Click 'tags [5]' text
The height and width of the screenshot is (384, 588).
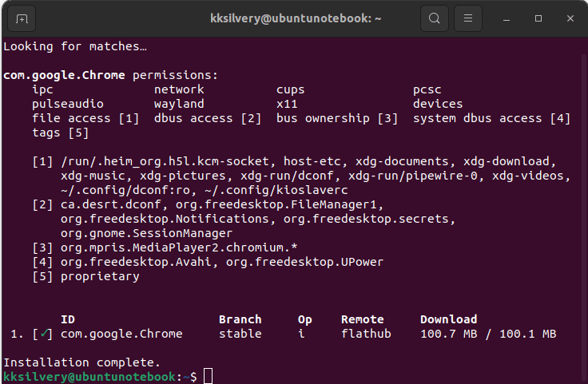click(x=61, y=133)
